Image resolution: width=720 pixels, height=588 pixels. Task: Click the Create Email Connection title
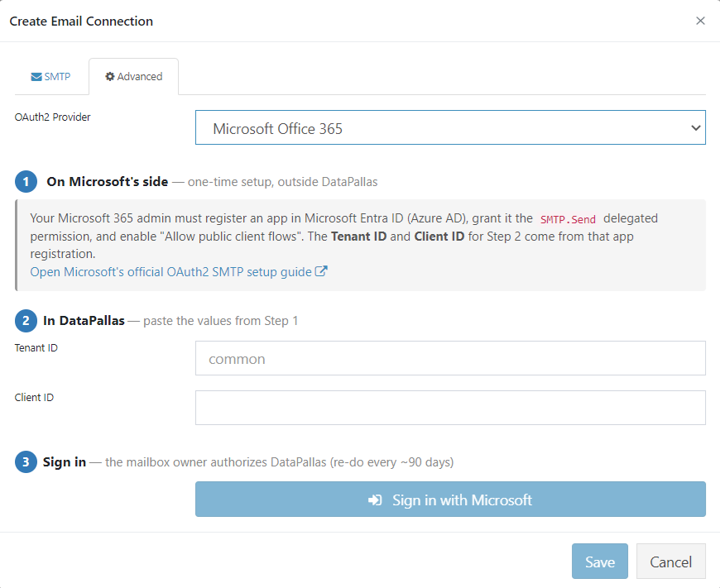(x=81, y=22)
